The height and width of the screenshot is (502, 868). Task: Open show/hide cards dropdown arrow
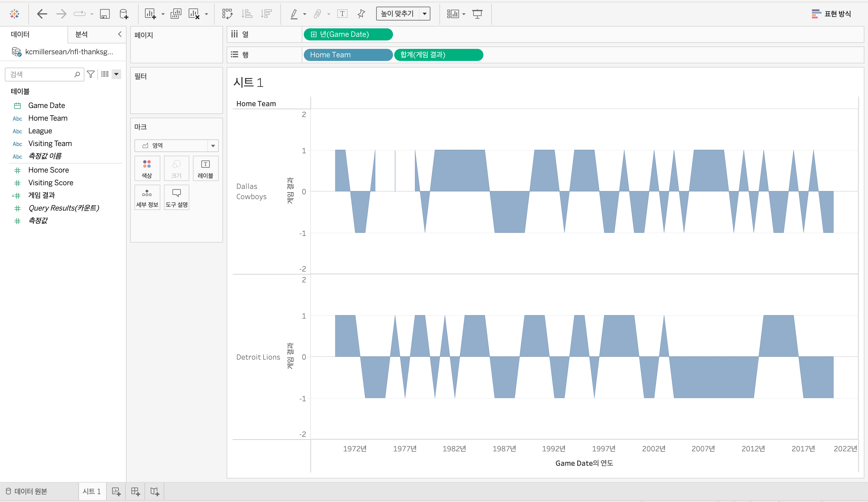click(x=464, y=14)
